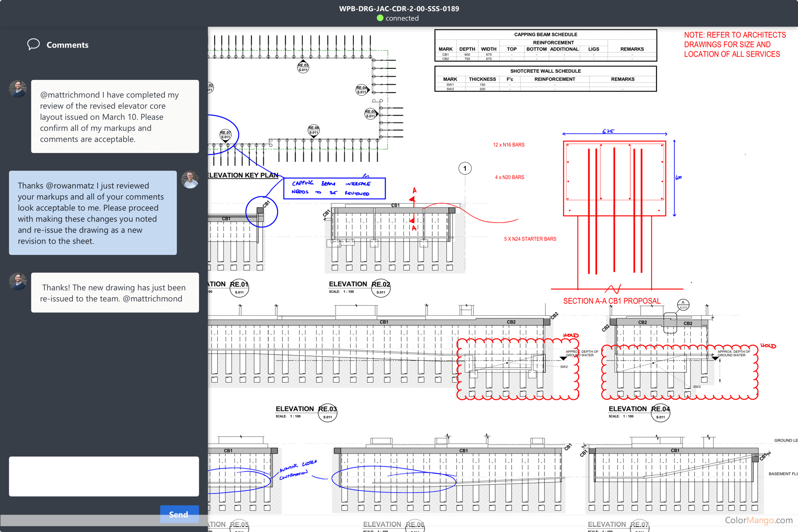Click the green connected status dot
Viewport: 798px width, 532px height.
(380, 18)
